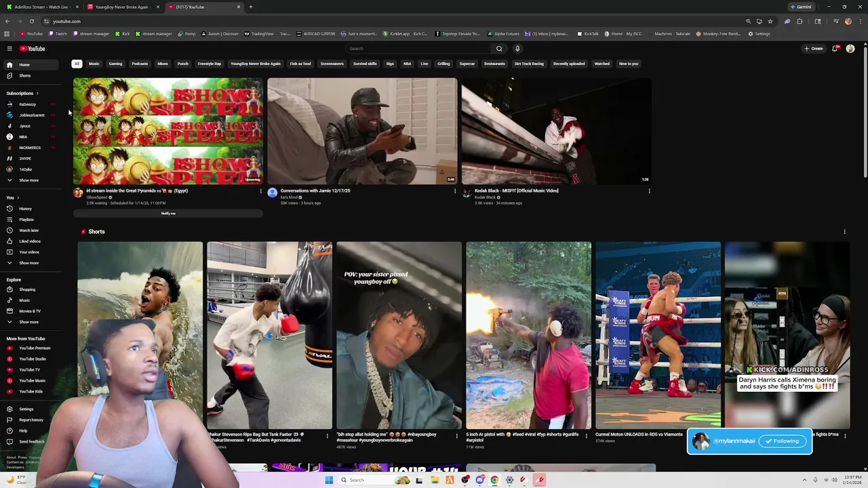The image size is (868, 488).
Task: Open History in the sidebar
Action: click(x=33, y=209)
